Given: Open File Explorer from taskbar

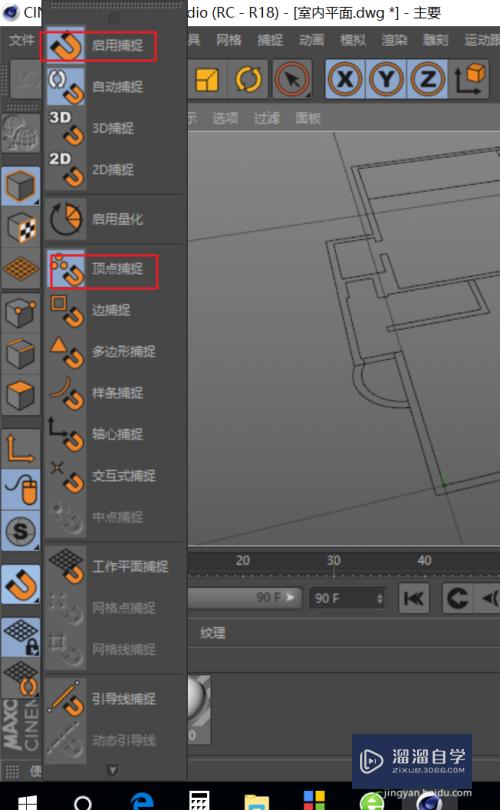Looking at the screenshot, I should 257,802.
